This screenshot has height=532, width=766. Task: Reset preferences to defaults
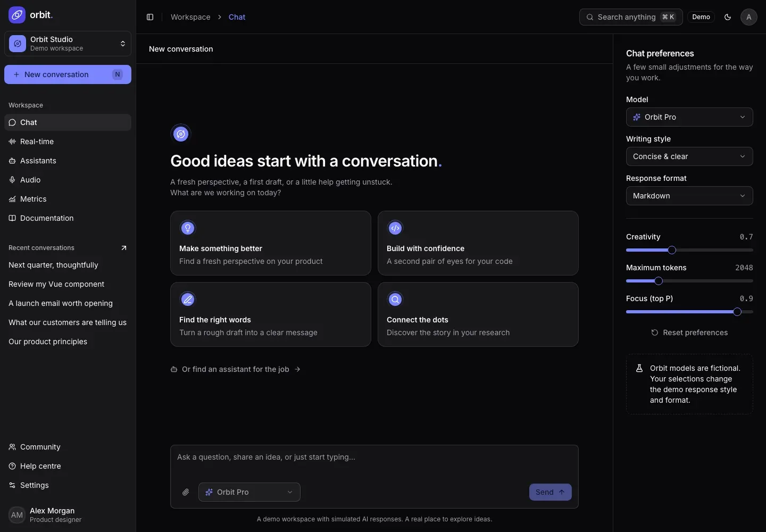[689, 332]
